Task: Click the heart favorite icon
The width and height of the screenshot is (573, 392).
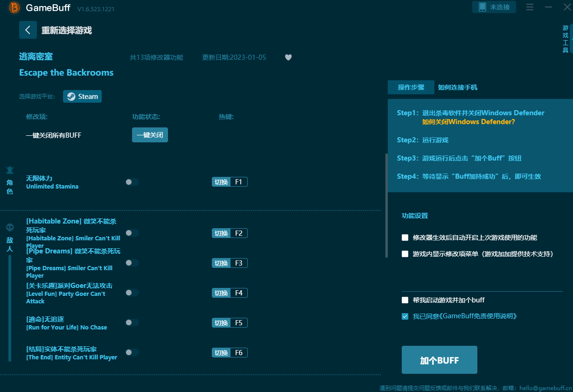Action: point(288,57)
